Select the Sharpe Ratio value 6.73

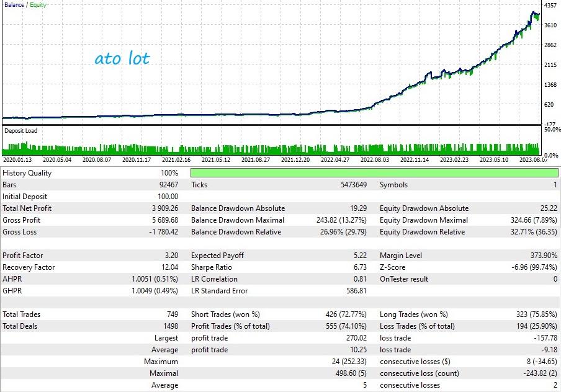[358, 267]
